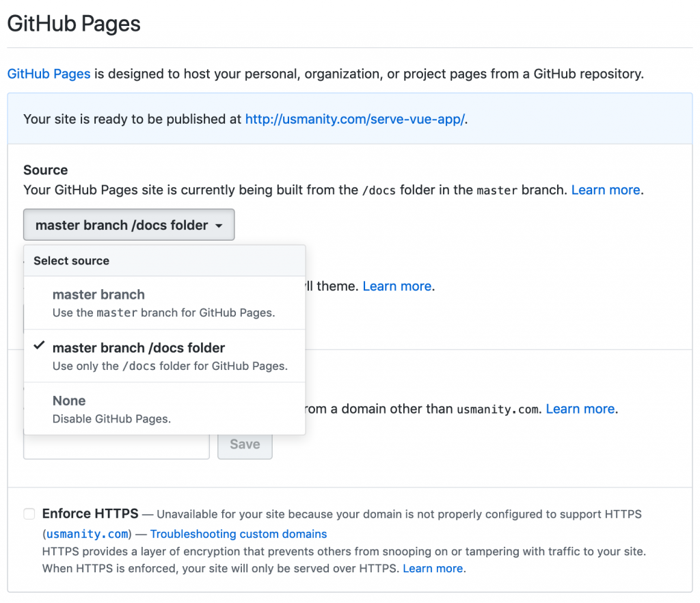Expand the master branch /docs folder dropdown
The width and height of the screenshot is (700, 603).
[x=129, y=225]
